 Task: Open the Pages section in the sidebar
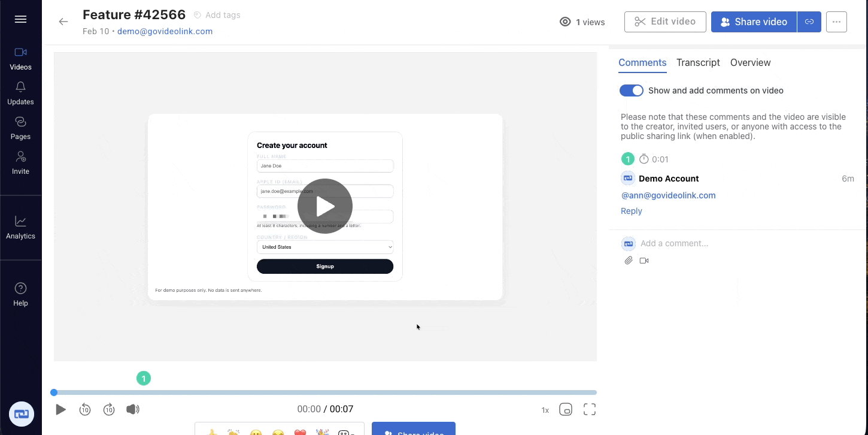pyautogui.click(x=20, y=128)
